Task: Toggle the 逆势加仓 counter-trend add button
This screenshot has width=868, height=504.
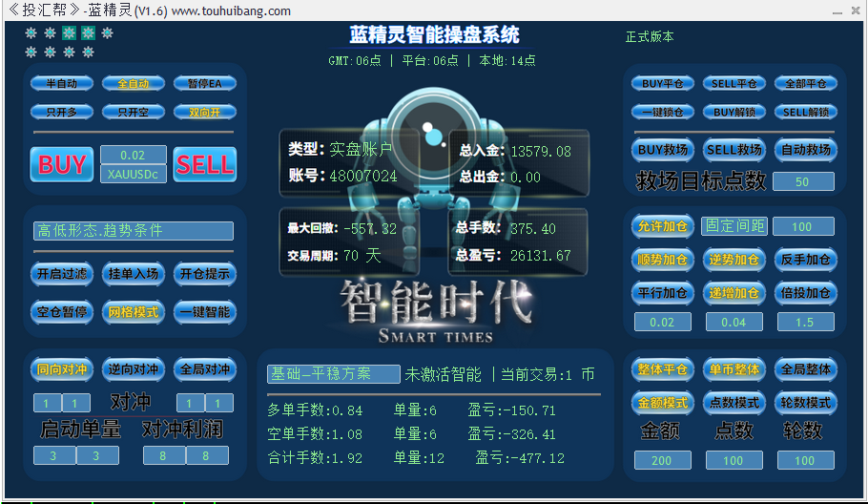Action: pos(734,260)
